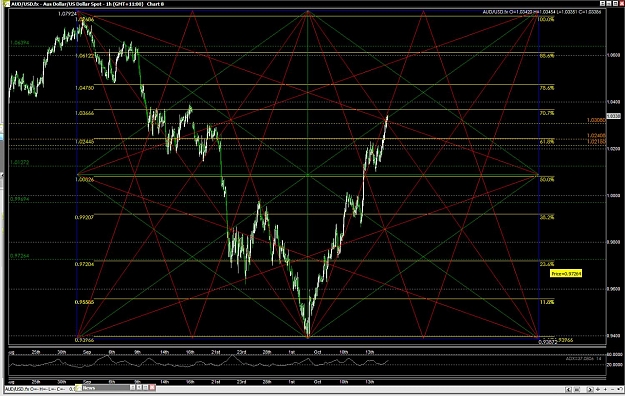Click the AUD/USD.fx OHLC values at chart top right
This screenshot has height=396, width=625.
pyautogui.click(x=542, y=12)
